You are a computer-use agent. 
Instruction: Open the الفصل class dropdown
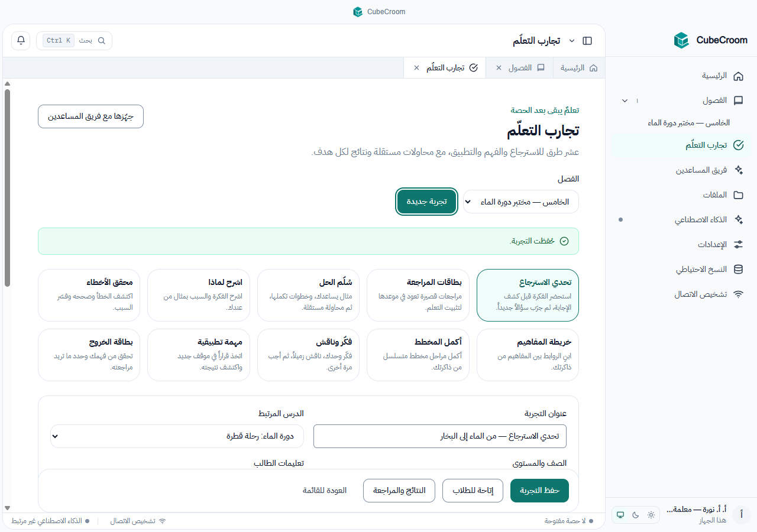[x=521, y=202]
